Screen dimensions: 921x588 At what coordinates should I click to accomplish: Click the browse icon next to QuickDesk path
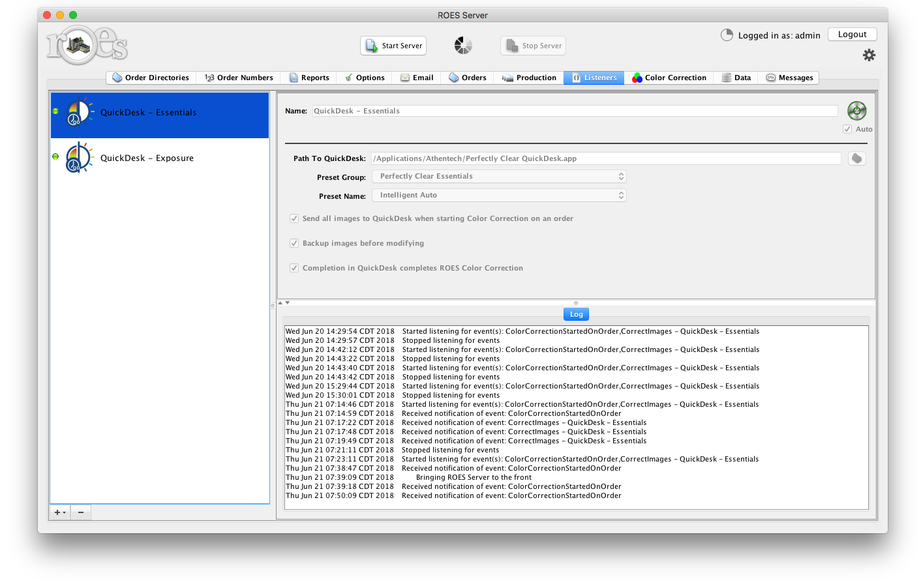856,158
